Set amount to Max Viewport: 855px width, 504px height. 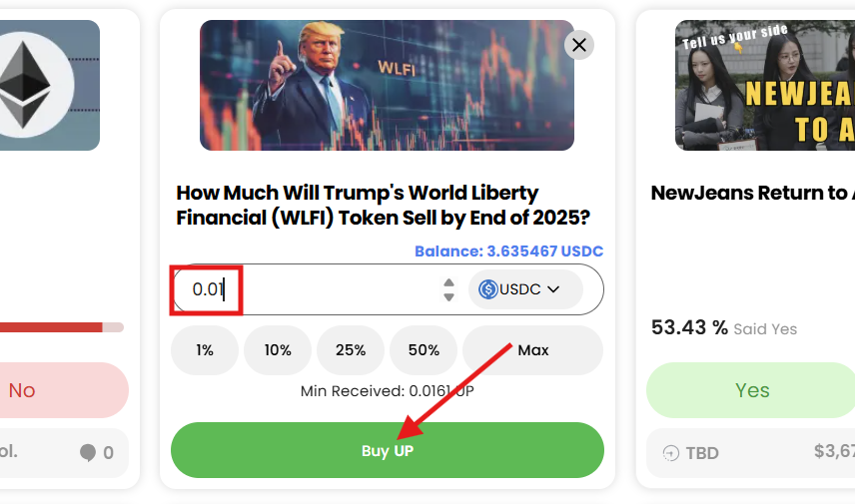tap(533, 350)
